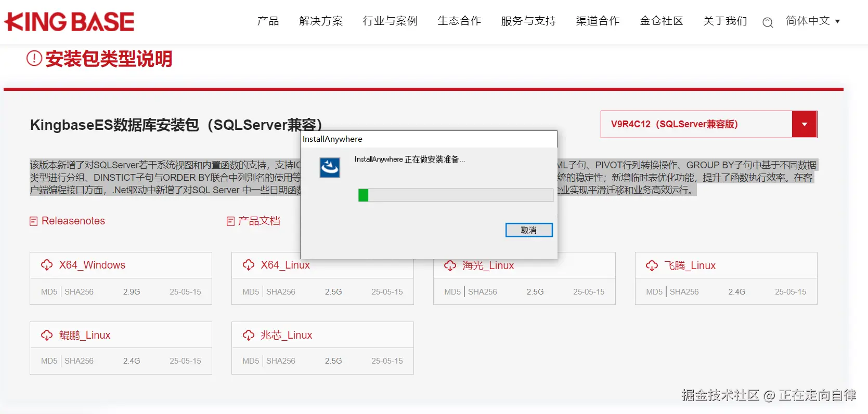Open the search magnifier icon
Screen dimensions: 868x414
click(x=768, y=22)
